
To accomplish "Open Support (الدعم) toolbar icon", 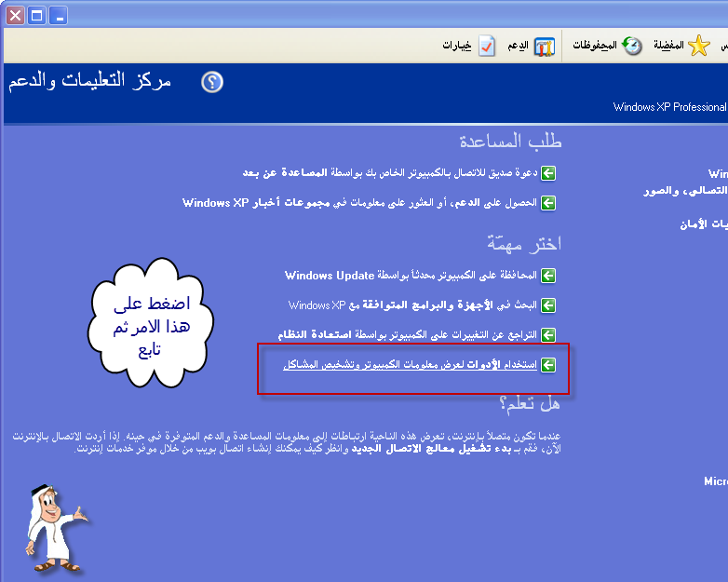I will click(x=544, y=47).
